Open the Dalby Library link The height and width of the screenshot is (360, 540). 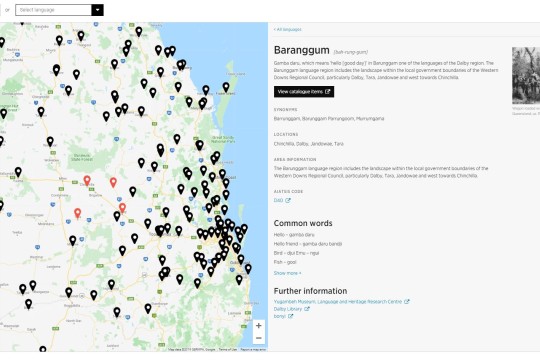288,309
